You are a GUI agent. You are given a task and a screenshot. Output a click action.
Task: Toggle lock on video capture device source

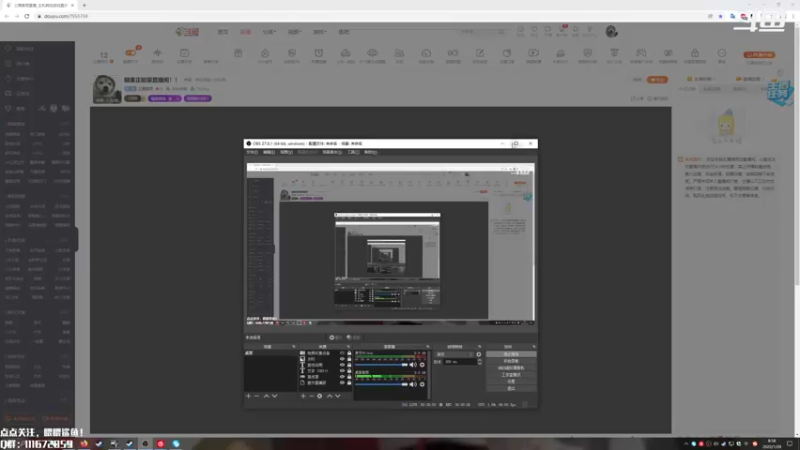pos(349,353)
